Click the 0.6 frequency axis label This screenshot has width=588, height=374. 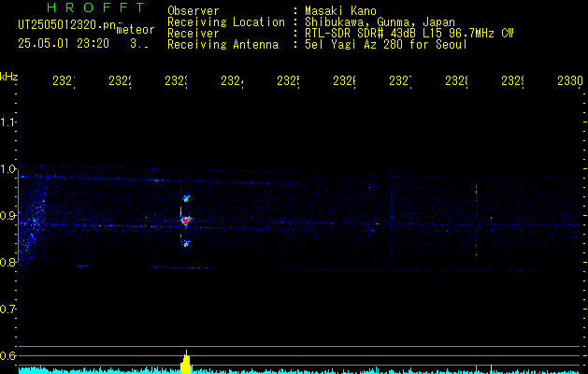point(8,355)
